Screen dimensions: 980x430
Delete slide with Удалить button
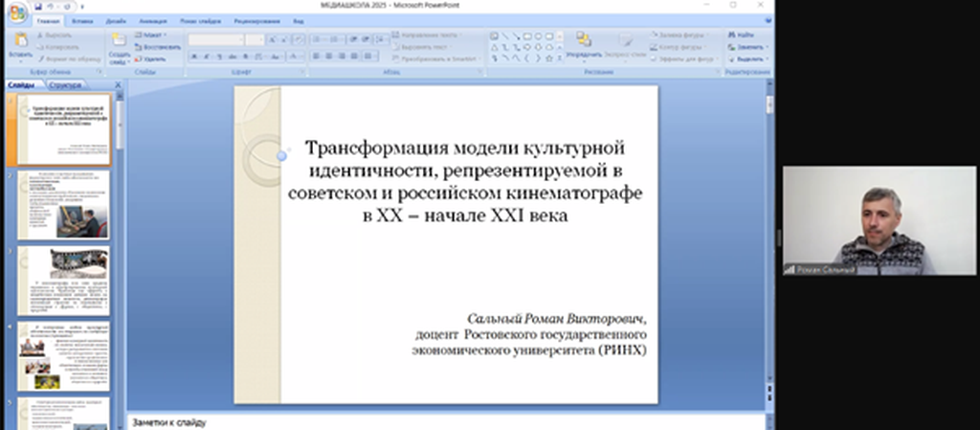(150, 58)
